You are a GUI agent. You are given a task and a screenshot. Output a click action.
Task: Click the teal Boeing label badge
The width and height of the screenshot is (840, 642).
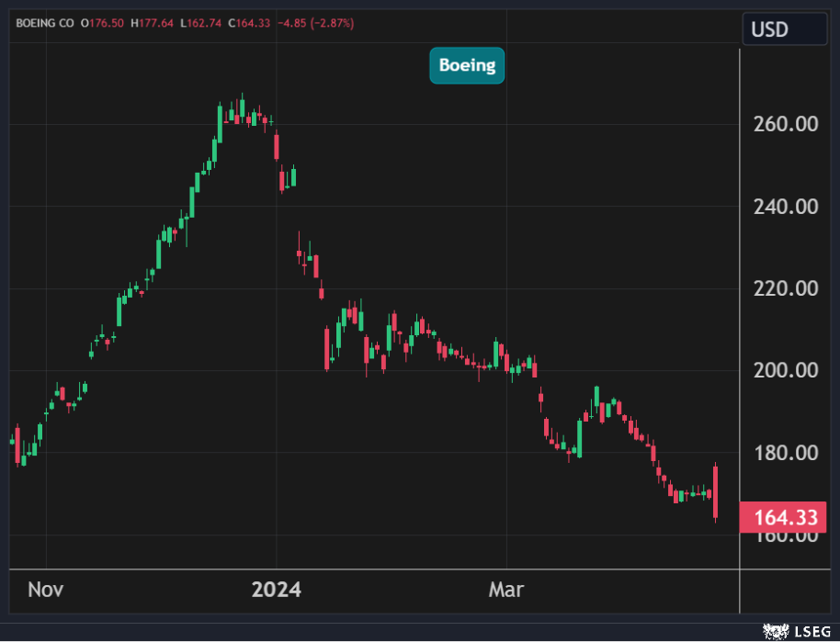point(467,65)
